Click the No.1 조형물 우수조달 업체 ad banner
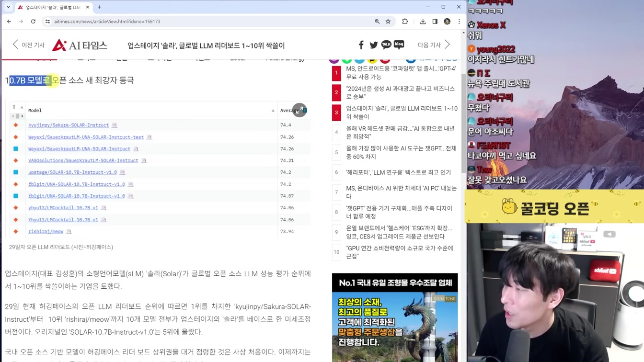This screenshot has width=644, height=362. click(395, 317)
